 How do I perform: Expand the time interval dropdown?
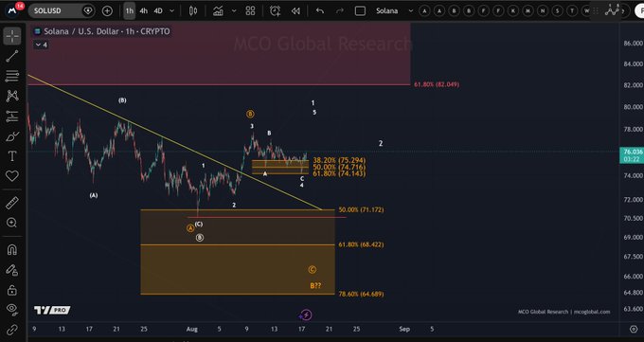pos(172,11)
